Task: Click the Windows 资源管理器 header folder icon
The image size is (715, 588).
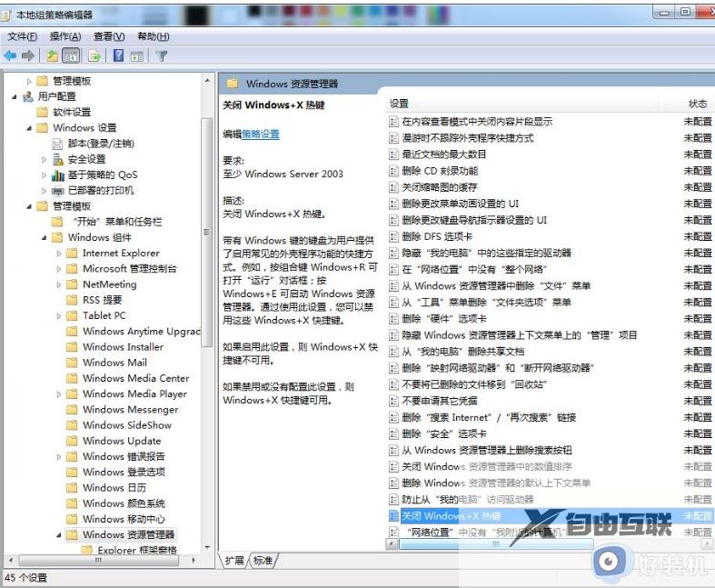Action: [233, 84]
